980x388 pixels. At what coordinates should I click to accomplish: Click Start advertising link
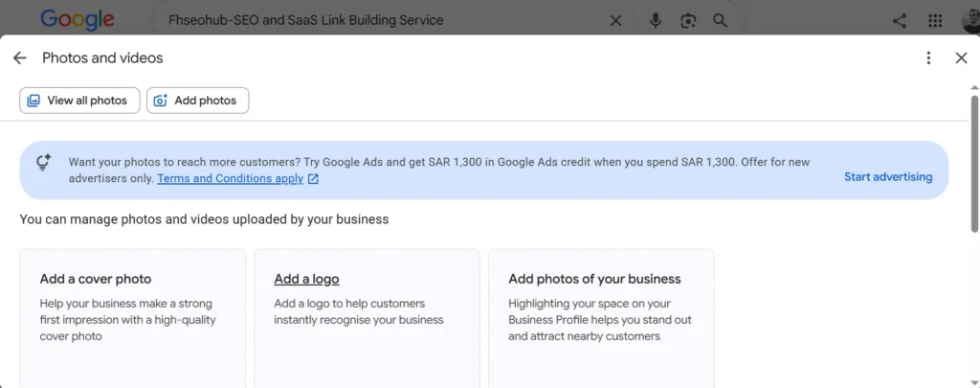point(888,176)
